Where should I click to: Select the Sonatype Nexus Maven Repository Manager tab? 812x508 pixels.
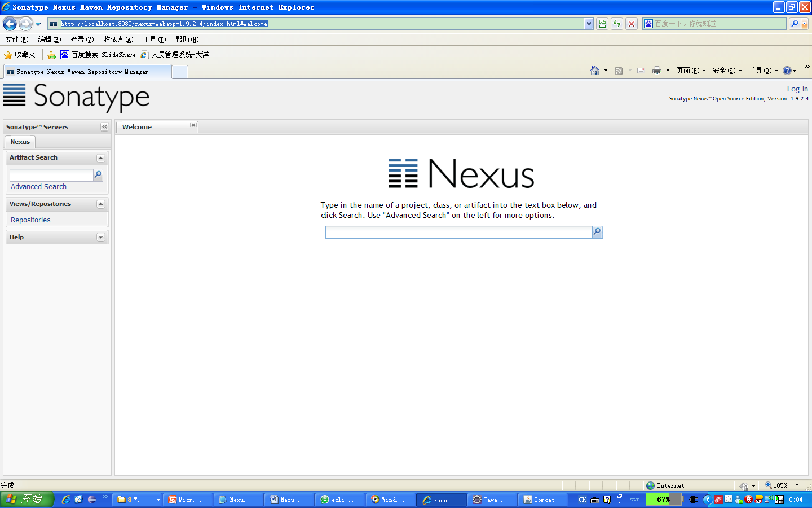pos(87,72)
